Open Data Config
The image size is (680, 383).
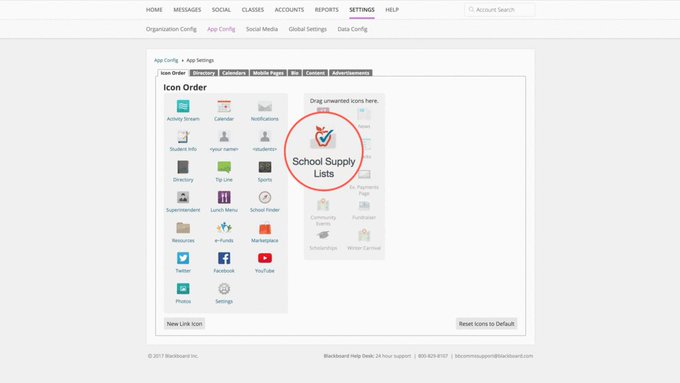coord(352,29)
